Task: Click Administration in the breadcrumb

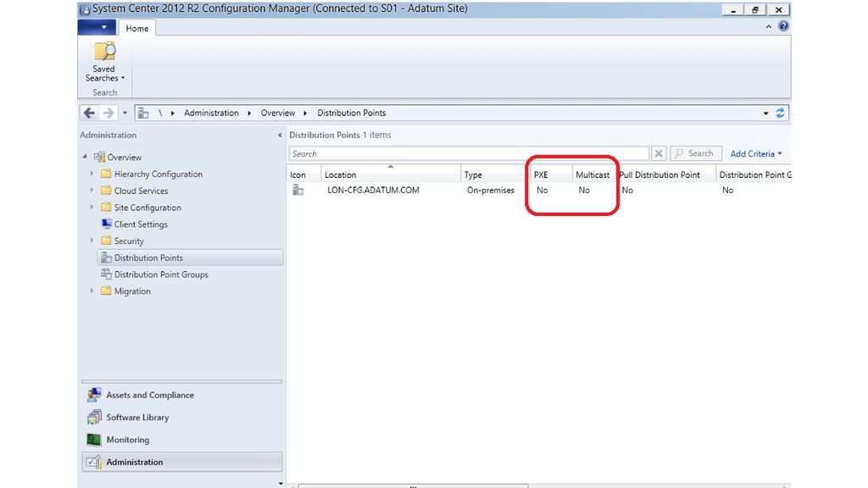Action: pos(211,113)
